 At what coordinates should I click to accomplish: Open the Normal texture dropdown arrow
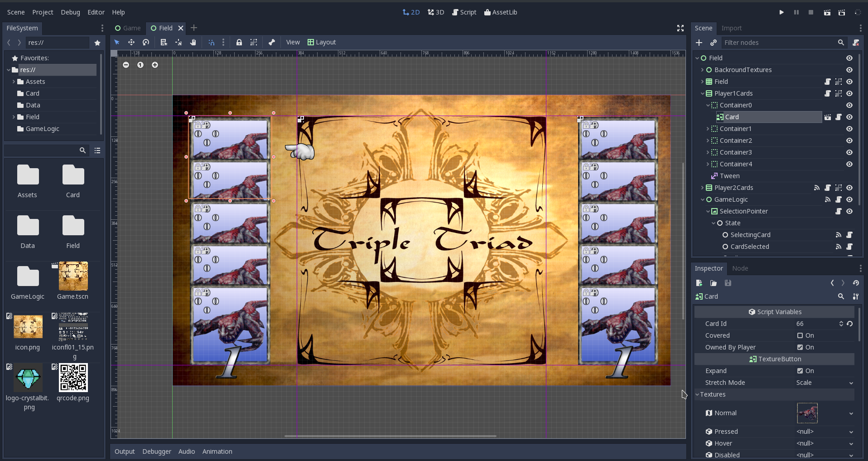(851, 413)
